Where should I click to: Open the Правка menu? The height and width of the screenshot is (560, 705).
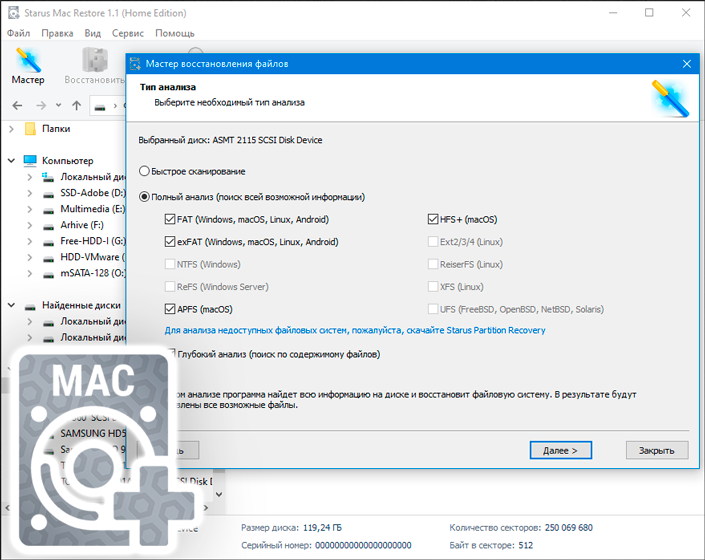point(57,33)
